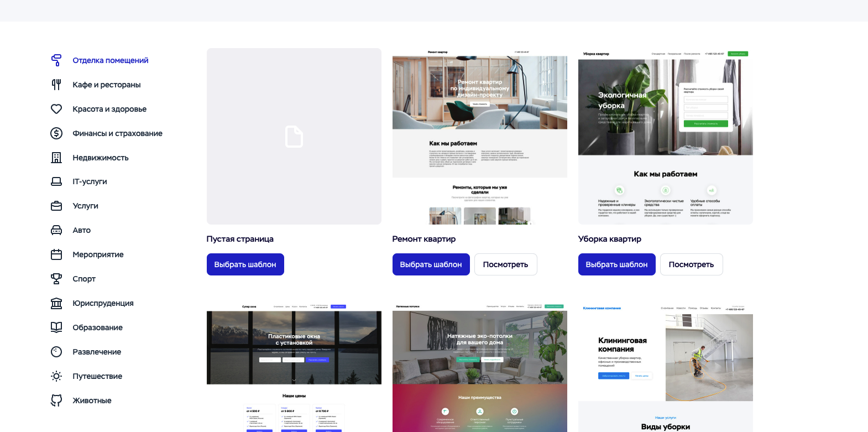
Task: Click the Ремонт квартир template thumbnail
Action: [x=479, y=136]
